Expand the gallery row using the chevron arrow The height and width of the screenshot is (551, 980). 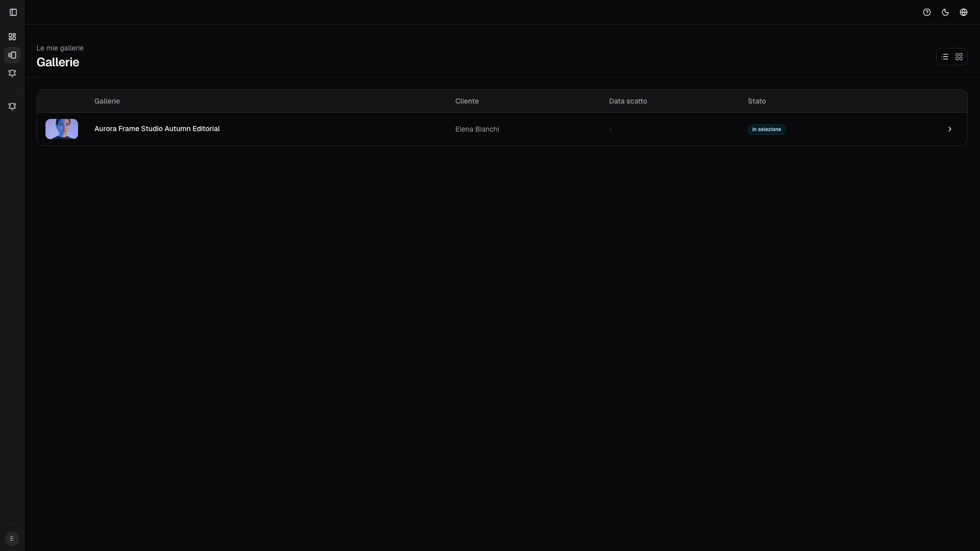(x=950, y=129)
